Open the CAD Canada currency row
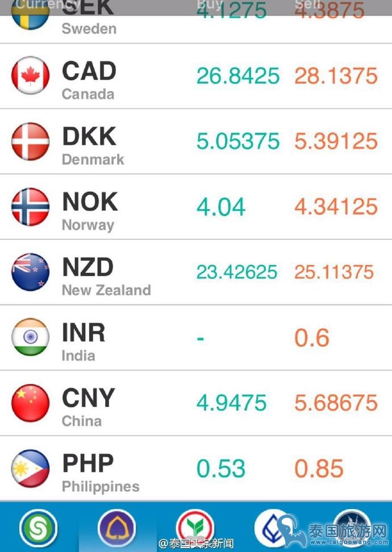 [196, 76]
